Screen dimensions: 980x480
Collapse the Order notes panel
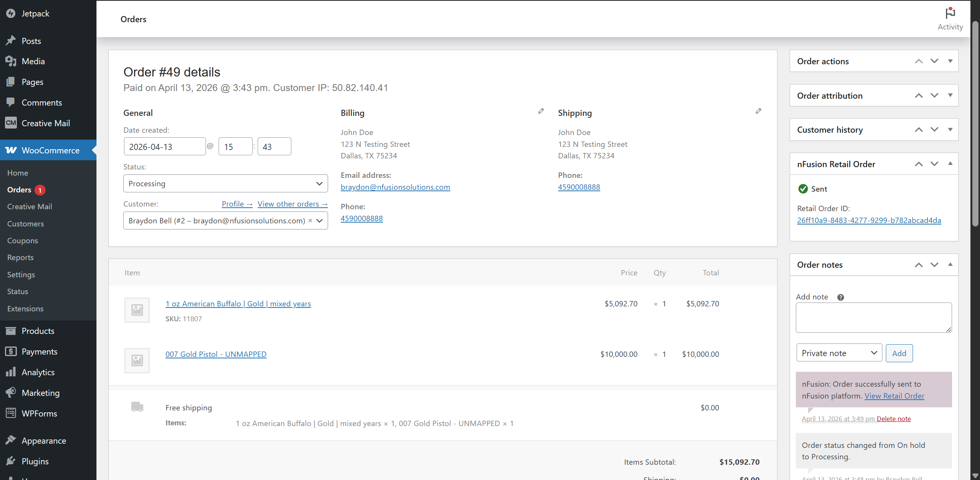950,265
